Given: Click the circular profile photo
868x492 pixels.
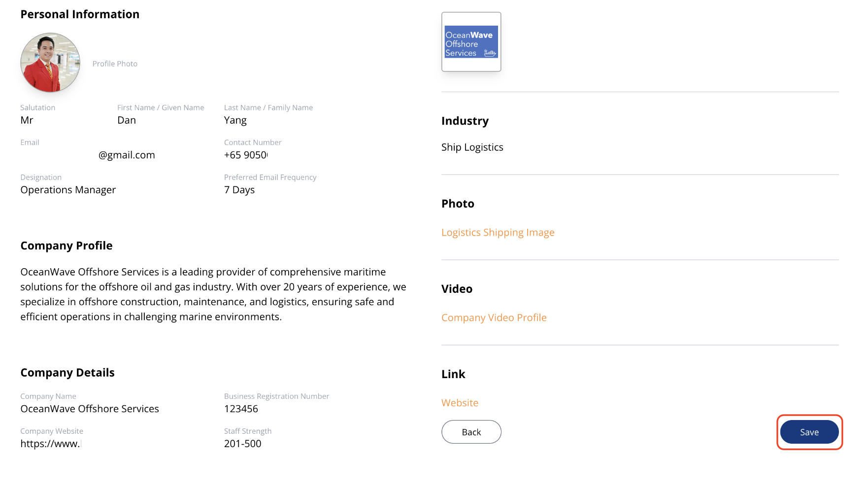Looking at the screenshot, I should 50,63.
